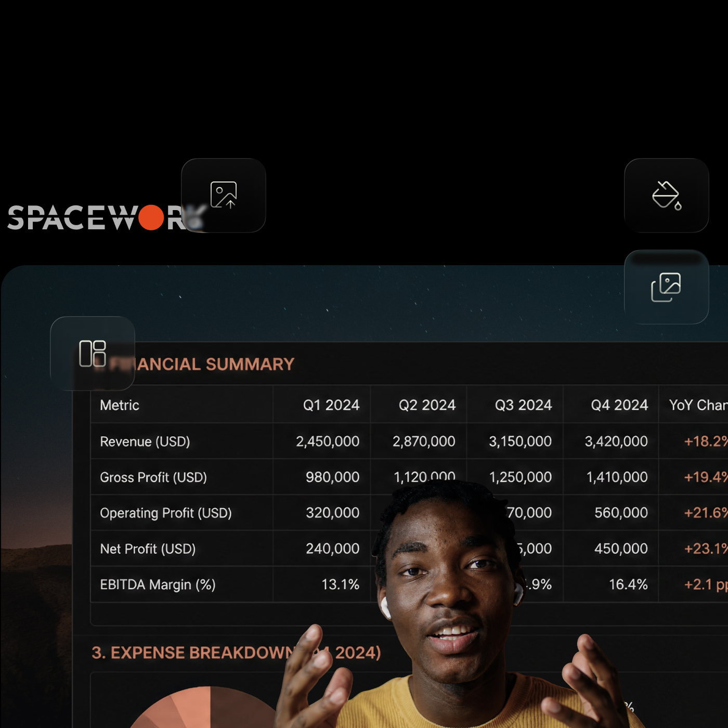Open the image gallery tool
Screen dimensions: 728x728
(667, 287)
